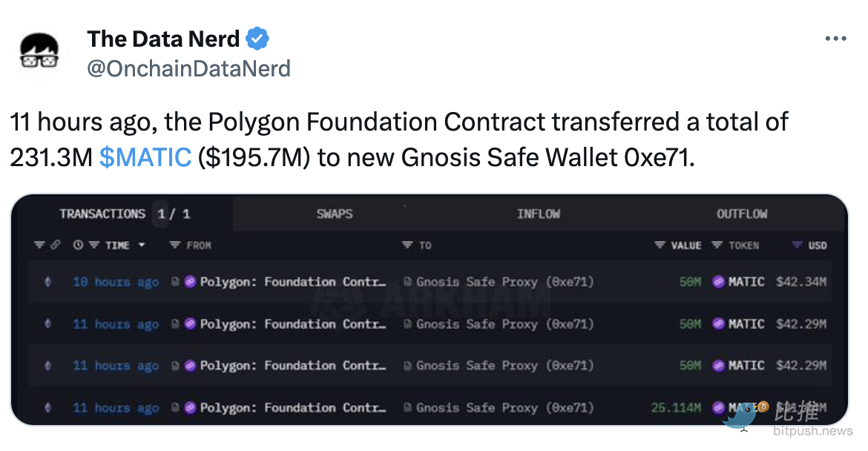Toggle the USD column filter
Viewport: 868px width, 451px height.
[797, 246]
